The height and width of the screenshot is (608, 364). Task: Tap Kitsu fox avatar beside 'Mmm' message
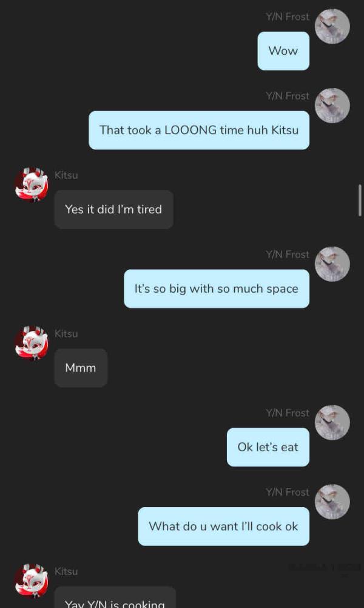(x=32, y=344)
